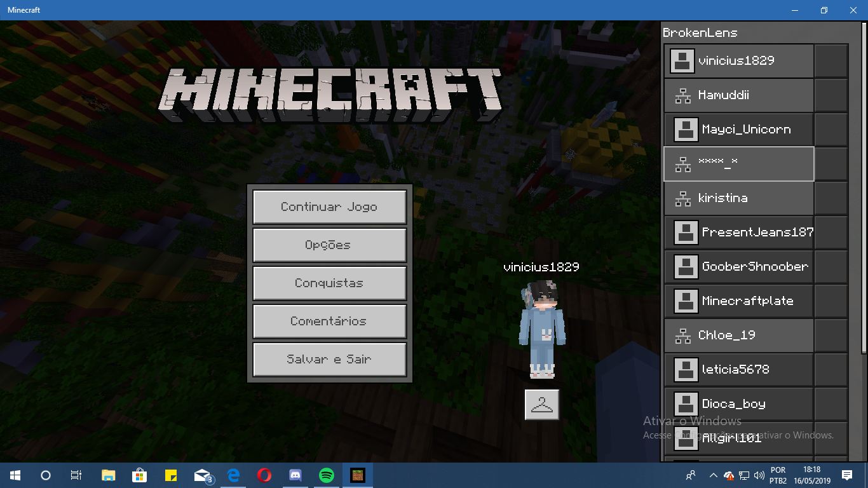
Task: Open the skin changer hanger icon
Action: 542,405
